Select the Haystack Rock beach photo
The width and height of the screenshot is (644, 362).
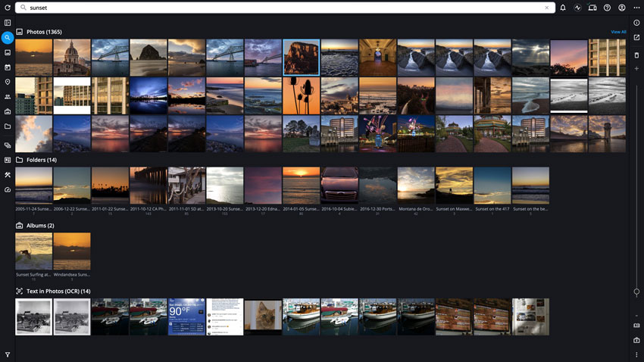click(148, 58)
